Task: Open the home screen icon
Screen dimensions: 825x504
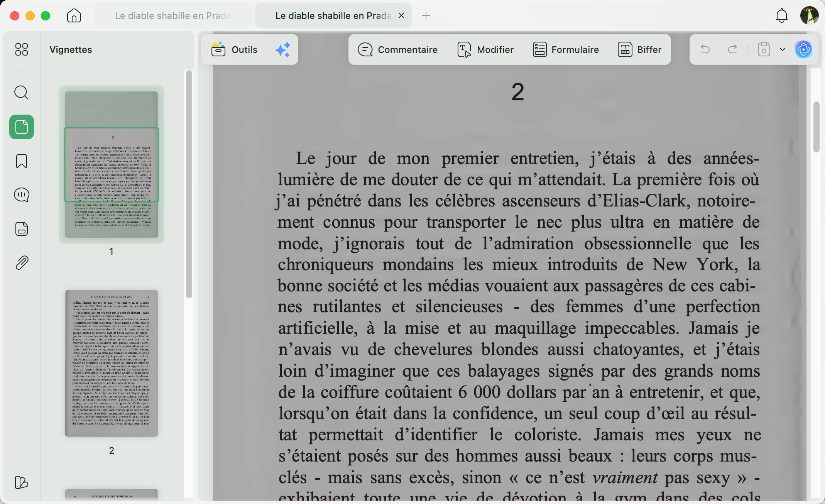Action: pos(74,15)
